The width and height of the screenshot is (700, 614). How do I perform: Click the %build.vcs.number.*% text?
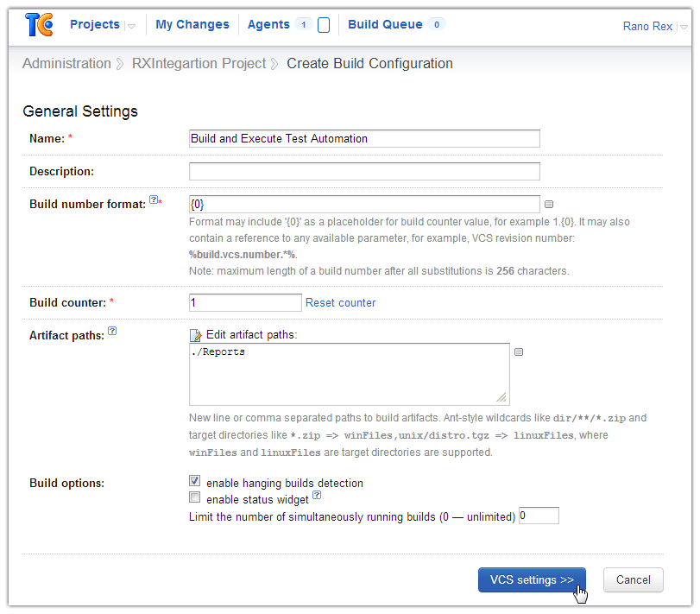243,255
